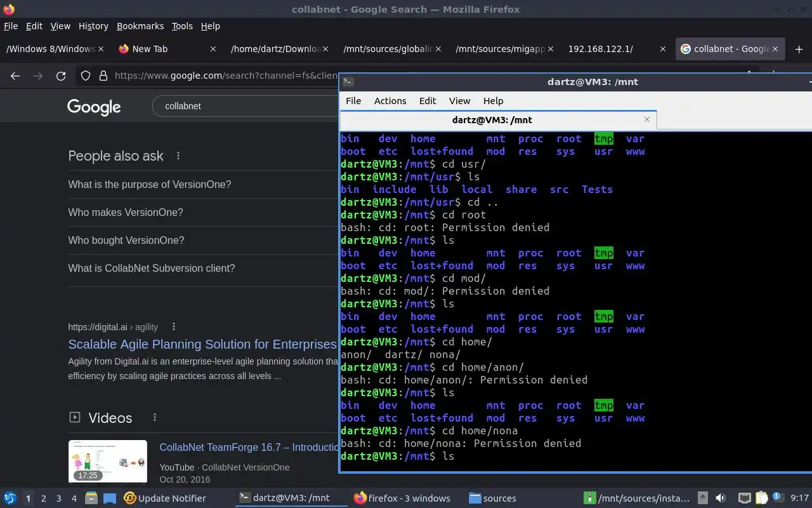Image resolution: width=812 pixels, height=508 pixels.
Task: Click the file manager panel icon
Action: tap(91, 498)
